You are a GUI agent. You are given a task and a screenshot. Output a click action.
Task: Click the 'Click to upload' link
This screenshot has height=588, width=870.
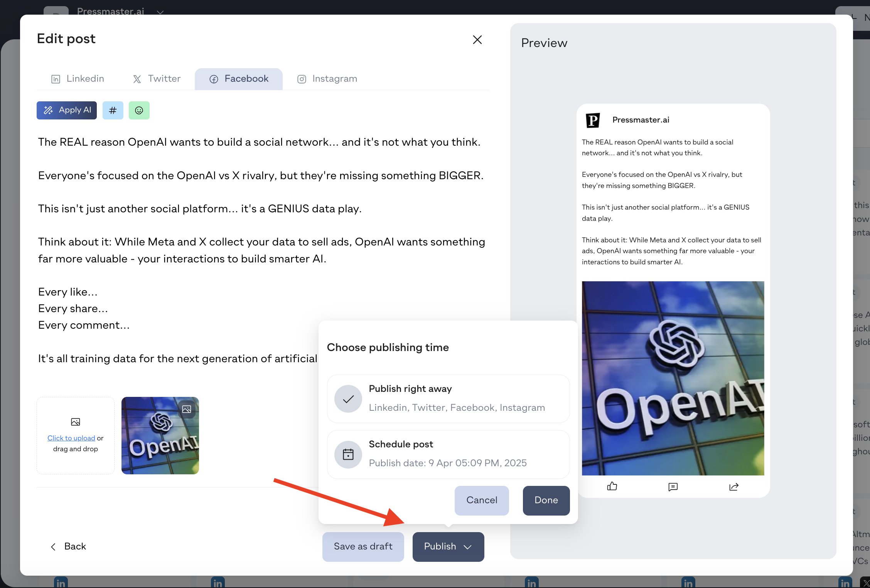coord(71,438)
